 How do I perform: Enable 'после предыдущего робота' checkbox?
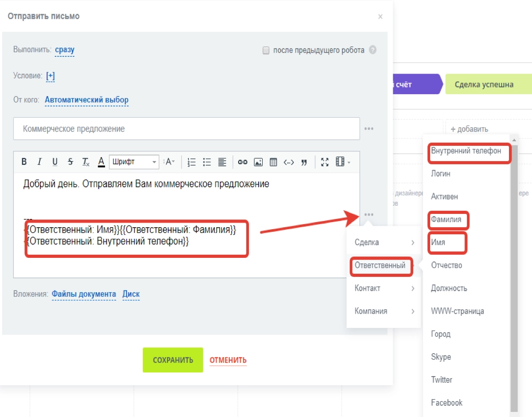pos(266,50)
